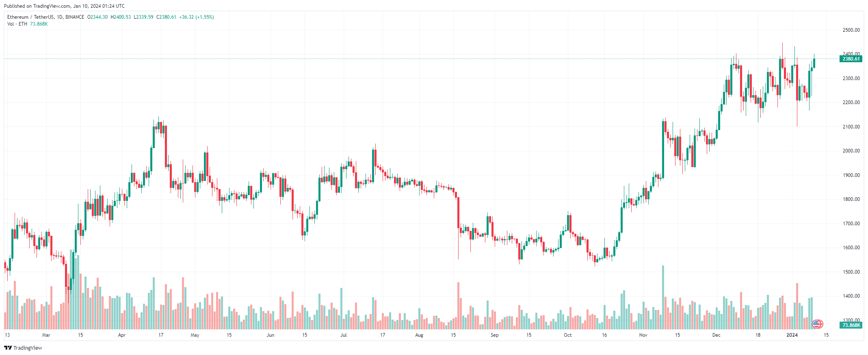Click the Published on TradingView.com header text
Viewport: 868px width, 355px height.
click(64, 6)
